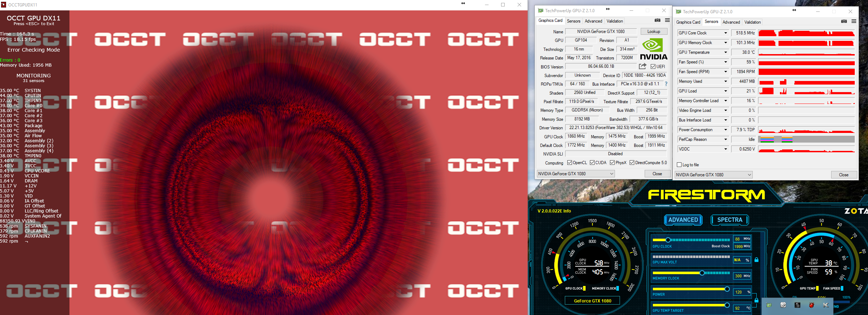868x315 pixels.
Task: Switch to Sensors tab in the Graphics Card GPU-Z window
Action: pyautogui.click(x=573, y=21)
